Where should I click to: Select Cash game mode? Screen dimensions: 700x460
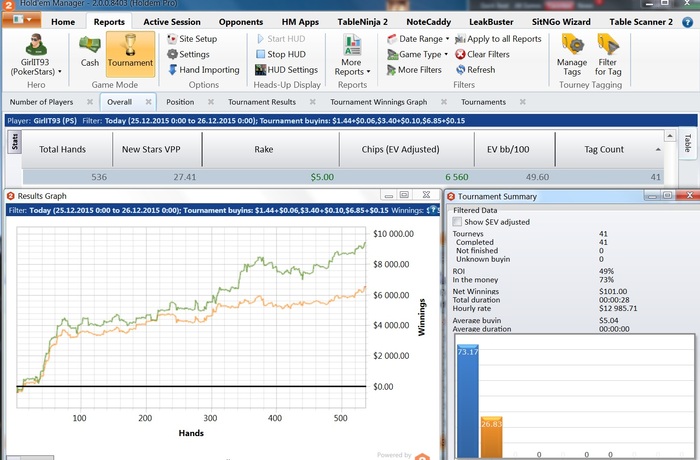(x=90, y=51)
